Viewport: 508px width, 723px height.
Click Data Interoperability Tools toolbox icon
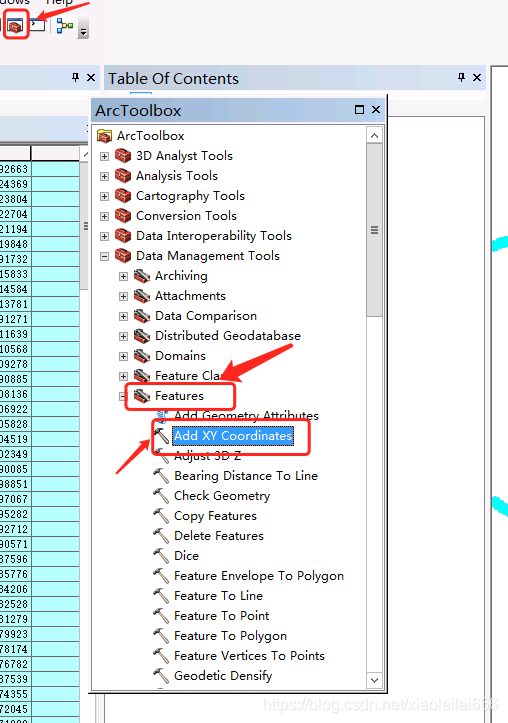coord(123,236)
